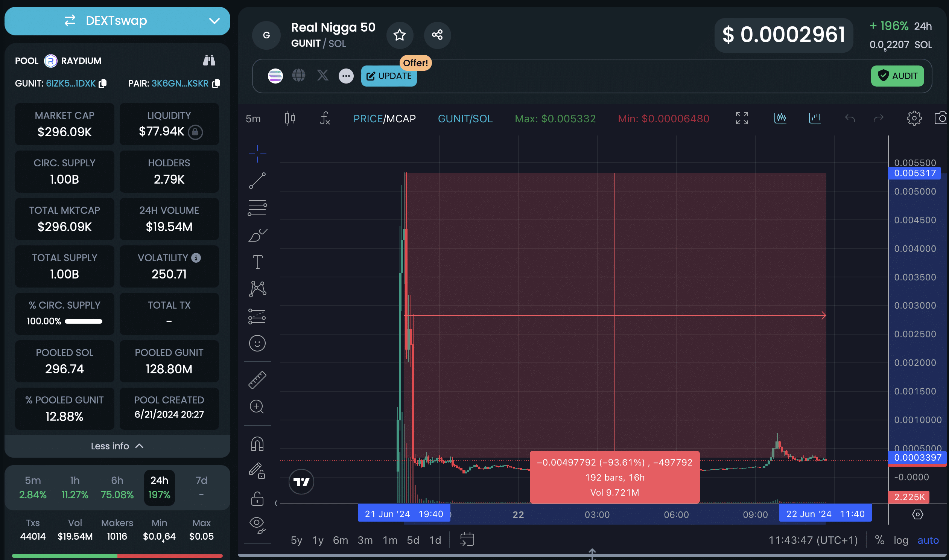Toggle percent scale mode
The height and width of the screenshot is (560, 949).
[x=880, y=540]
